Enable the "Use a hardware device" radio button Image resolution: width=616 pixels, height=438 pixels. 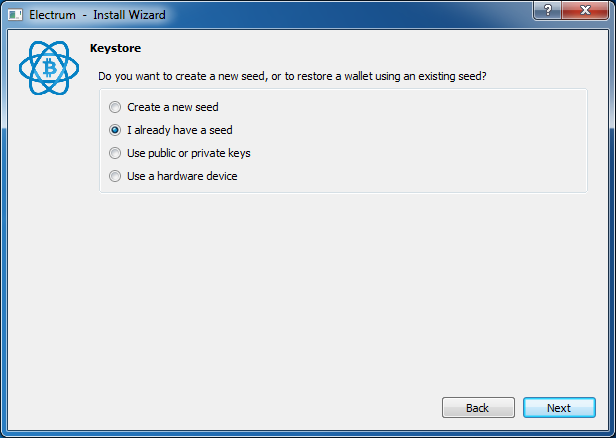[115, 176]
